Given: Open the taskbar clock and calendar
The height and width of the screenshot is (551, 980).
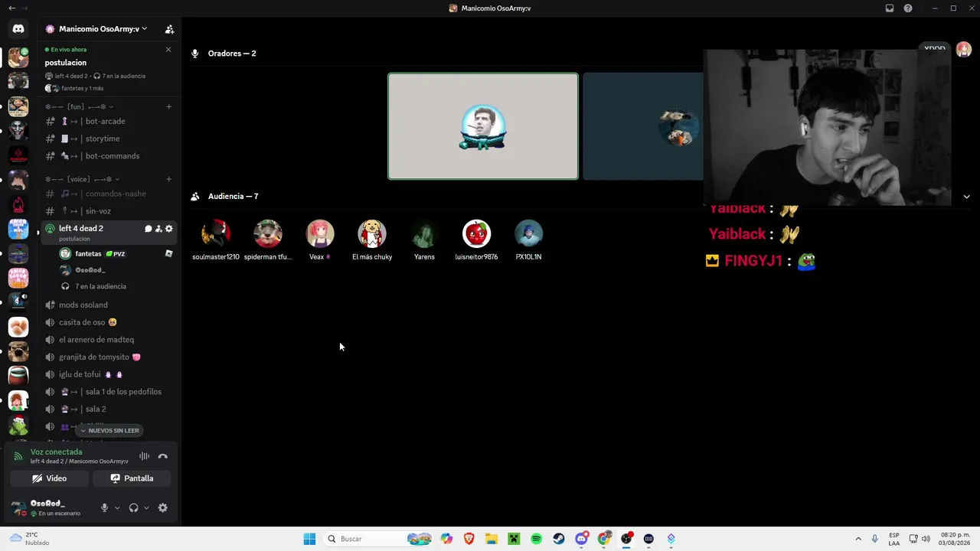Looking at the screenshot, I should point(955,539).
